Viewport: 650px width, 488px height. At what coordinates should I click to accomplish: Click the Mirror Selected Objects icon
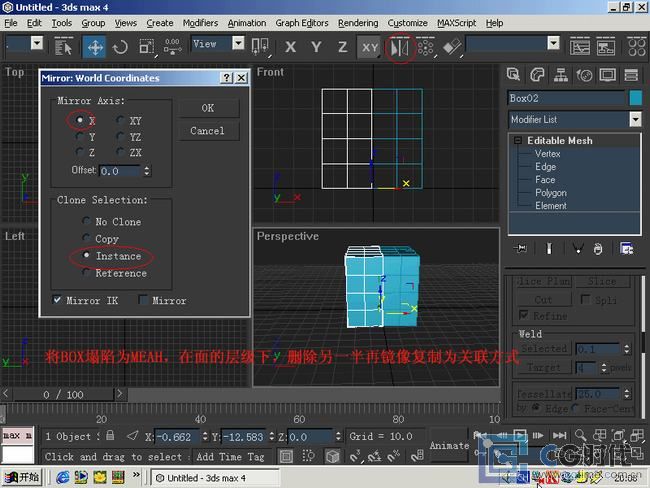pos(400,48)
